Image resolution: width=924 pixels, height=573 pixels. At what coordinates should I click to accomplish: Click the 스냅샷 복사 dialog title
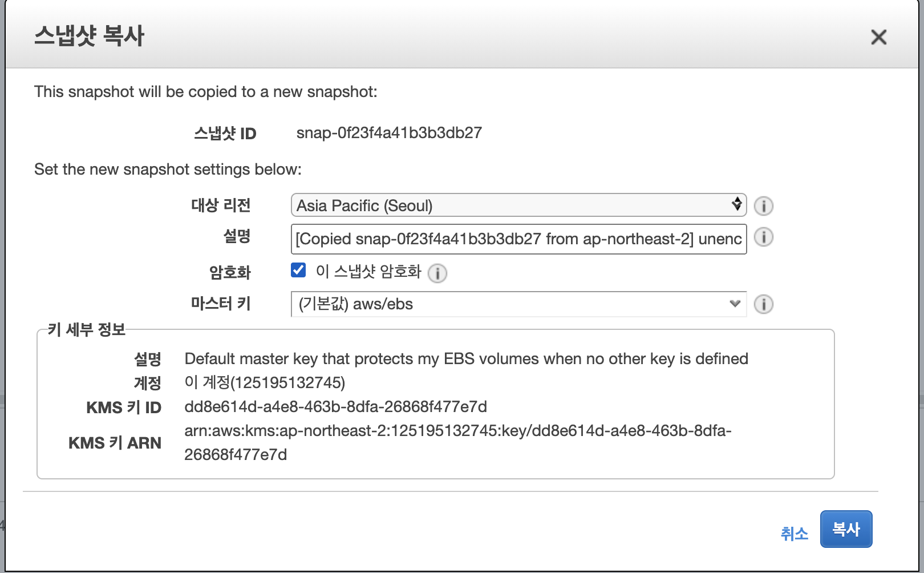[90, 36]
